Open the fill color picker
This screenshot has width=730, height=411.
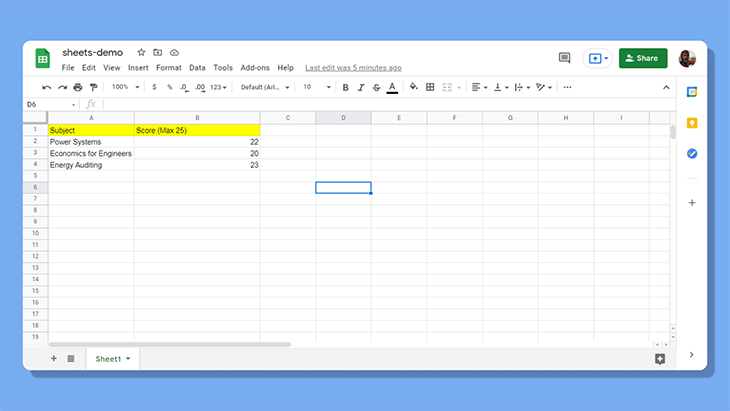point(413,87)
